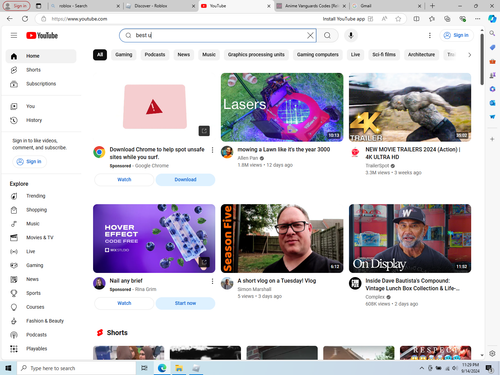Click the Windows taskbar search box
The image size is (500, 375).
77,368
